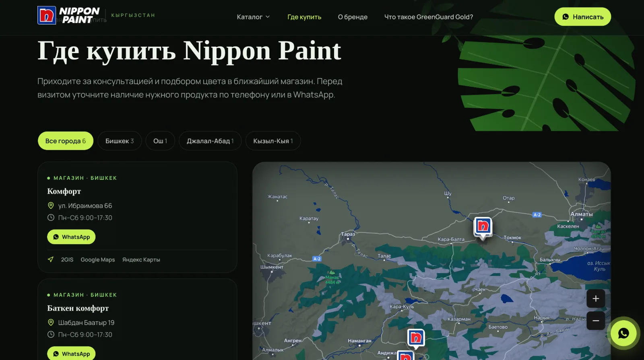644x360 pixels.
Task: Click the address ул. Ибраимова 66
Action: [85, 206]
